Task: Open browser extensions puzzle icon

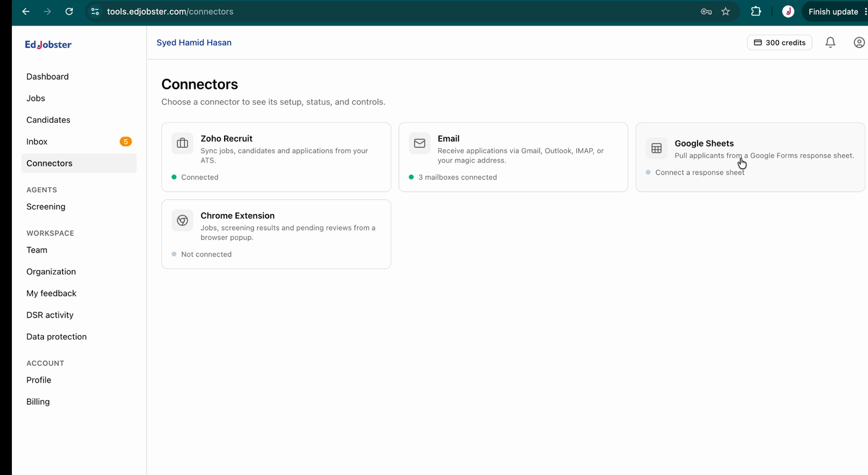Action: pyautogui.click(x=756, y=11)
